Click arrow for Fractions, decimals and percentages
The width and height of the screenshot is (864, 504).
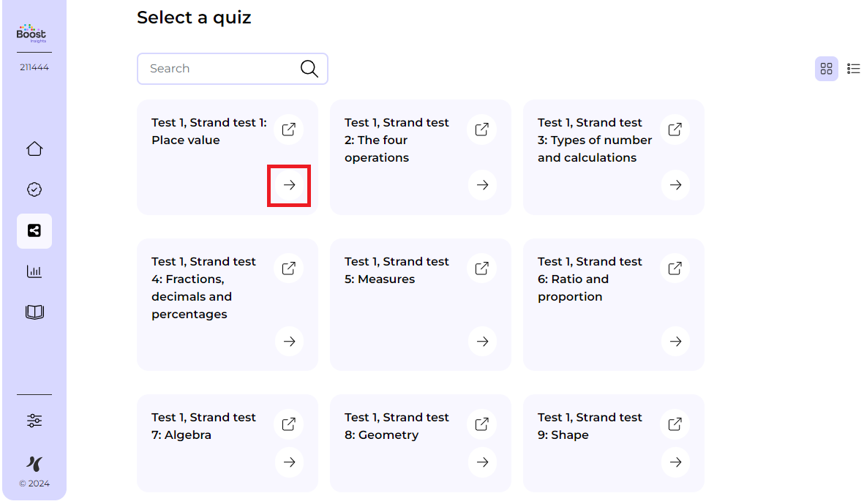coord(289,341)
